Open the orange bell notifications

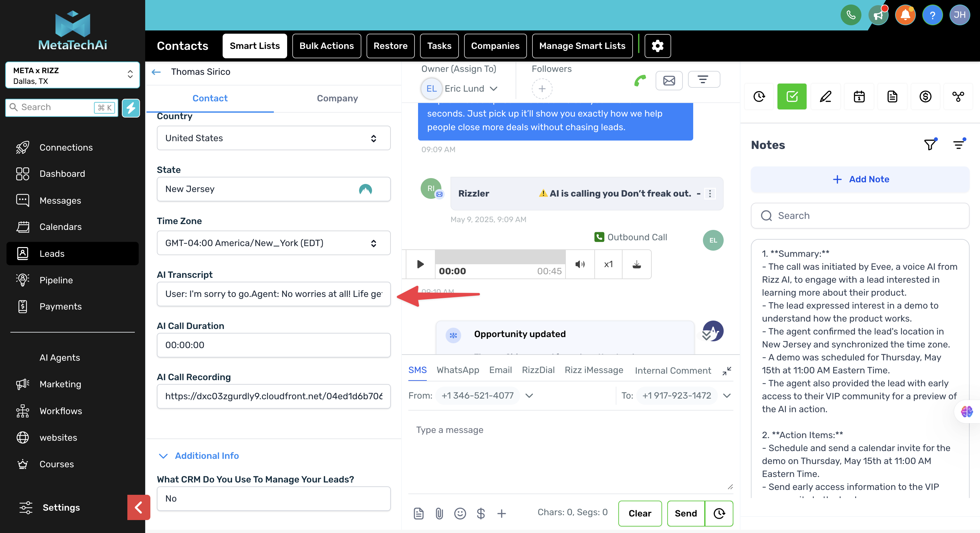905,15
